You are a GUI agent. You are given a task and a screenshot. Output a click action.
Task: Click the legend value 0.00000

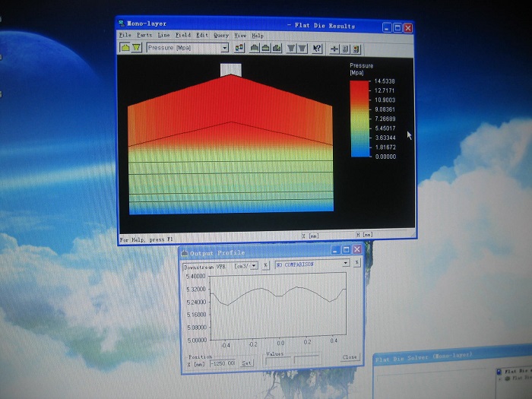tap(385, 157)
